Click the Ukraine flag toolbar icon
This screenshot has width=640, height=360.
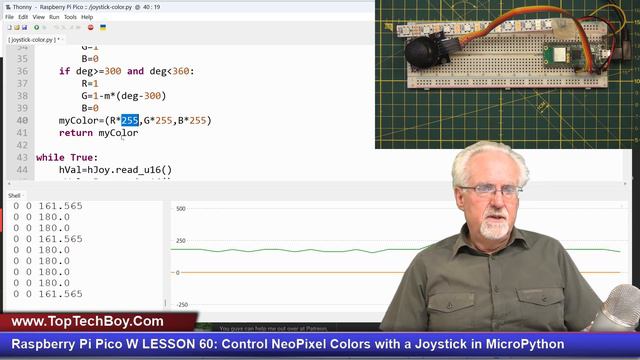click(103, 27)
